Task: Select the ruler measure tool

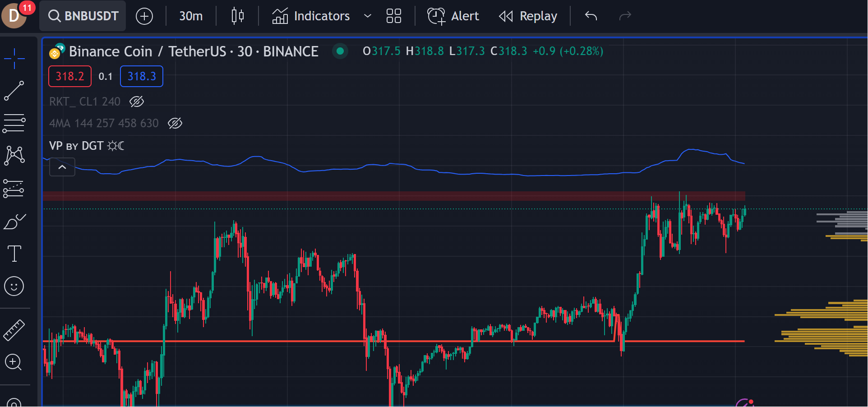Action: (x=14, y=330)
